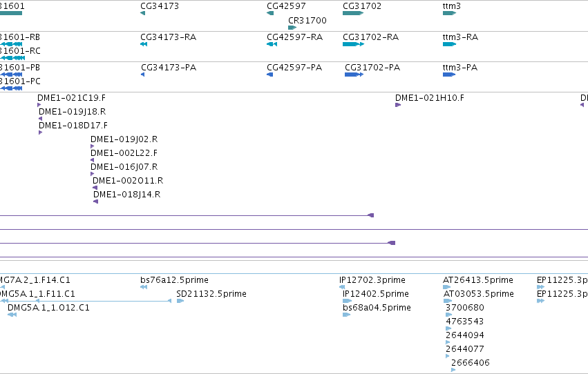Click the IP12402.5prime EST label
Viewport: 588px width, 374px height.
tap(375, 294)
